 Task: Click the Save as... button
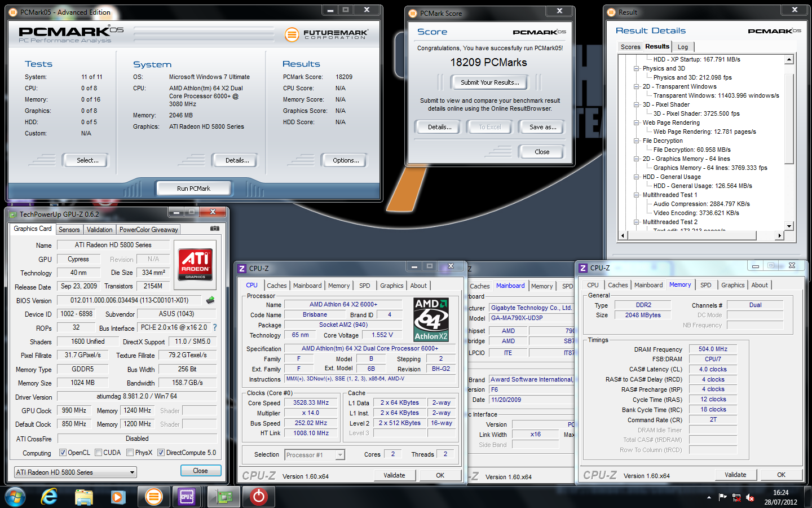click(x=543, y=127)
